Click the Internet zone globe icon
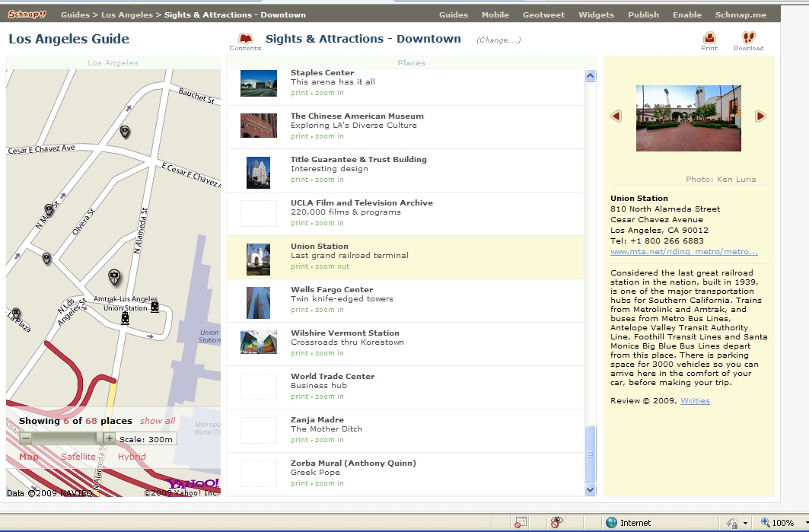This screenshot has width=809, height=532. 611,523
